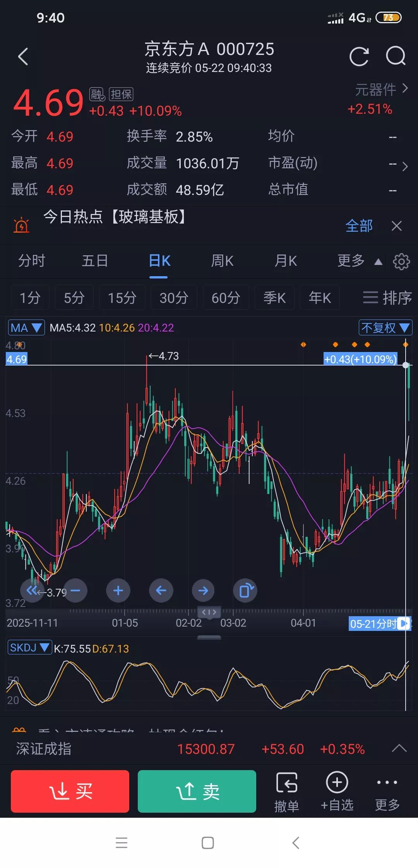
Task: Go back with the top-left arrow
Action: pyautogui.click(x=23, y=56)
